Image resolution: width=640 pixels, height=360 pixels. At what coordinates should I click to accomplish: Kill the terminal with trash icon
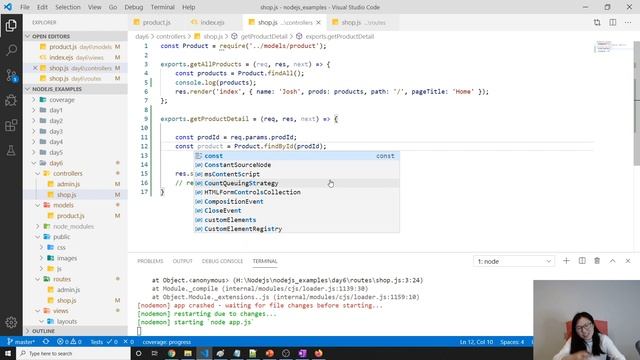[597, 261]
